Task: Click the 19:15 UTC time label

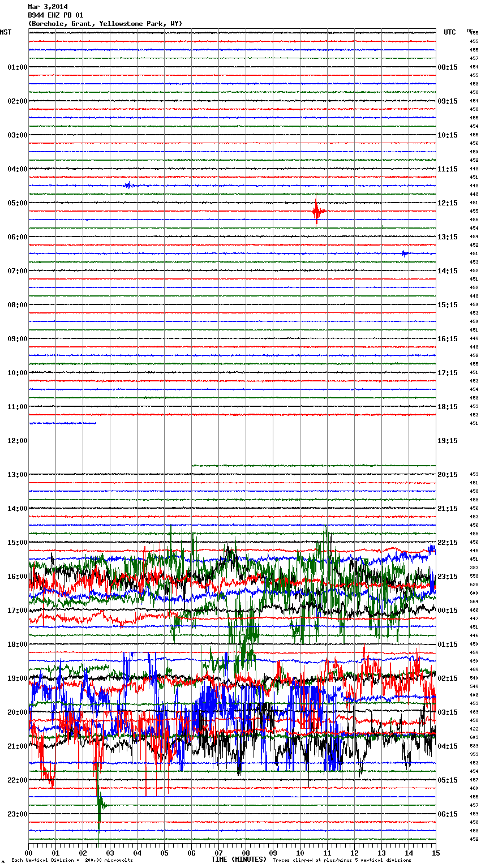Action: coord(448,441)
